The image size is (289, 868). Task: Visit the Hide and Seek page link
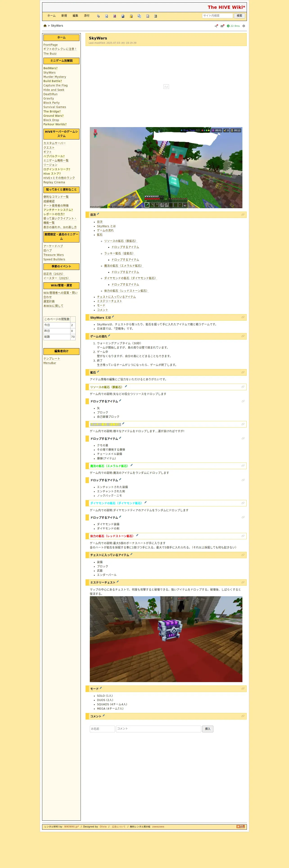[54, 90]
